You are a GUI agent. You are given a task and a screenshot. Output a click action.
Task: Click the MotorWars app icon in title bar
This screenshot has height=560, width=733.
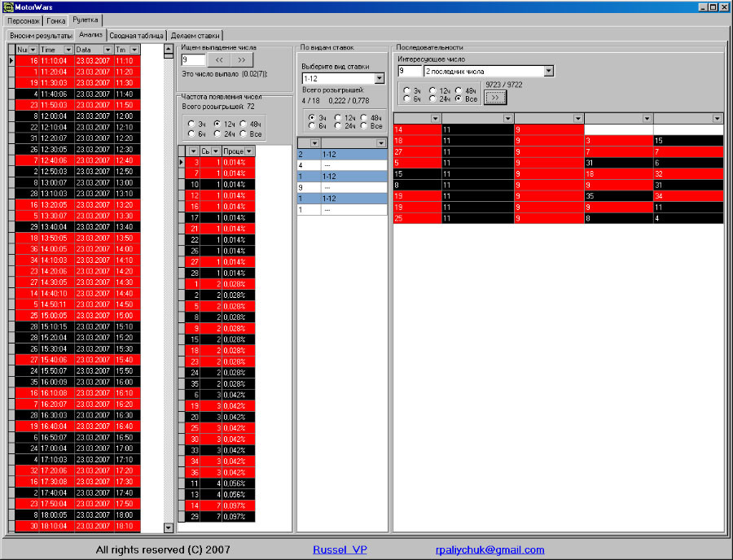point(8,7)
